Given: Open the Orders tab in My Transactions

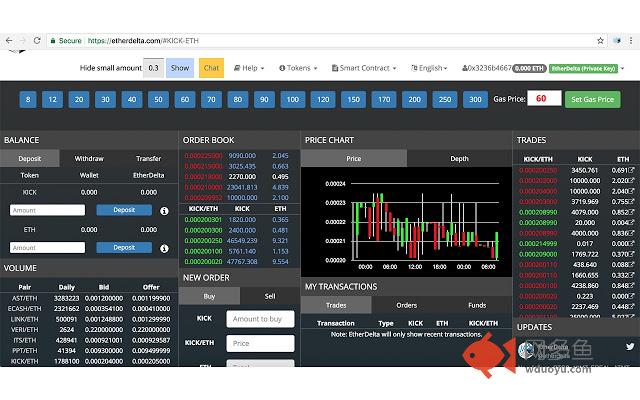Looking at the screenshot, I should (407, 305).
